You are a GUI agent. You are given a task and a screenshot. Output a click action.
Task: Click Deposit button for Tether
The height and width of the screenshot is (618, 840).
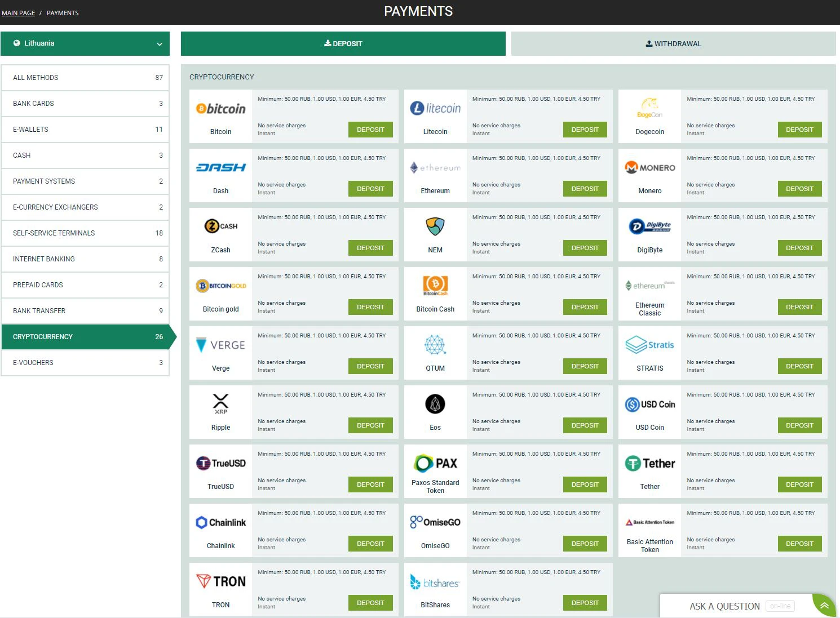click(799, 484)
